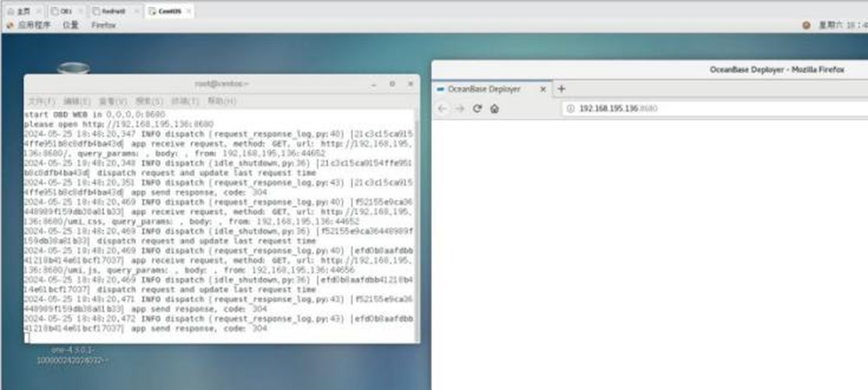The image size is (868, 390).
Task: Open the 搜索(S) menu in terminal
Action: click(x=149, y=101)
